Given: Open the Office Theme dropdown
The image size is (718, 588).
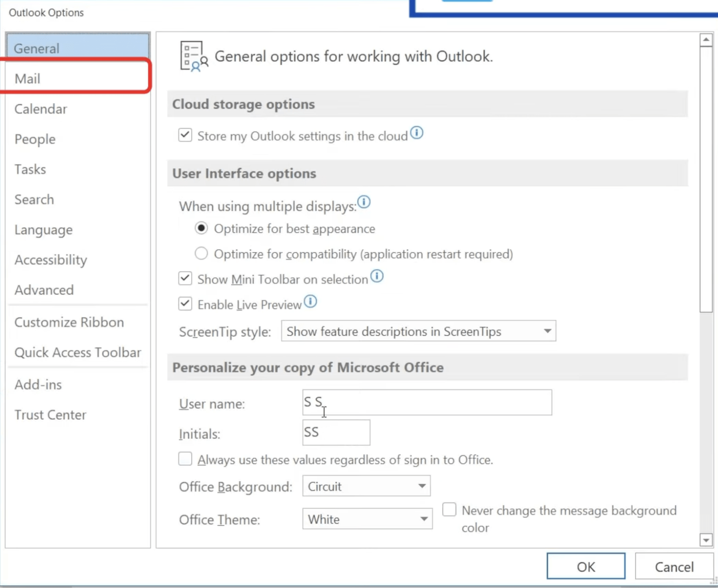Looking at the screenshot, I should pos(424,519).
